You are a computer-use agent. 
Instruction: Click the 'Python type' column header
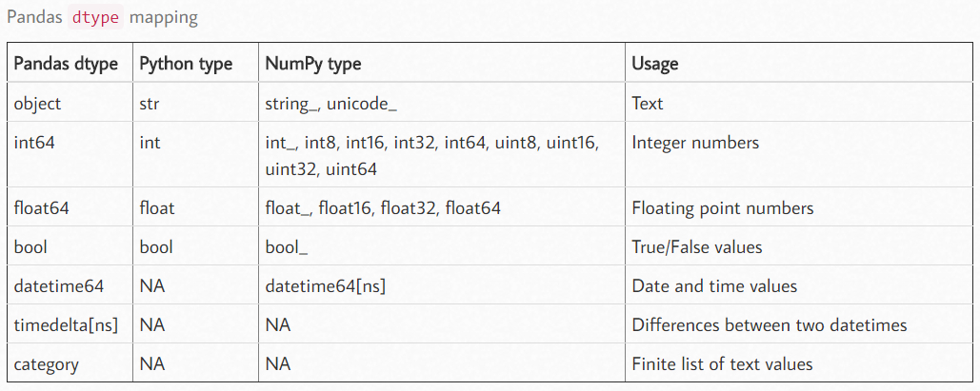[x=186, y=64]
